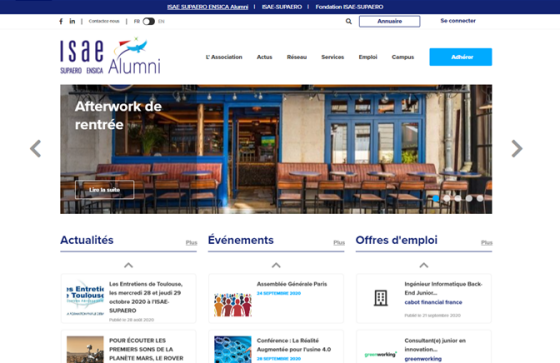
Task: Select the last carousel dot indicator
Action: pyautogui.click(x=480, y=198)
